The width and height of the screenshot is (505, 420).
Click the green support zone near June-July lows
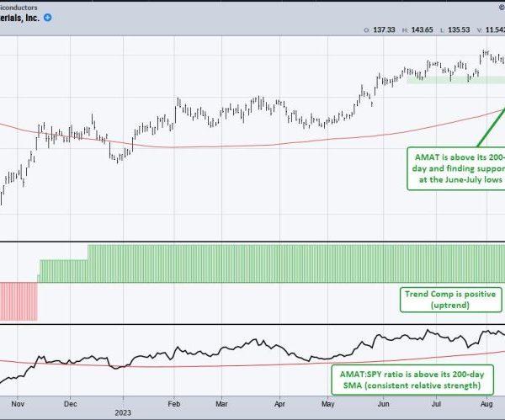click(x=455, y=80)
